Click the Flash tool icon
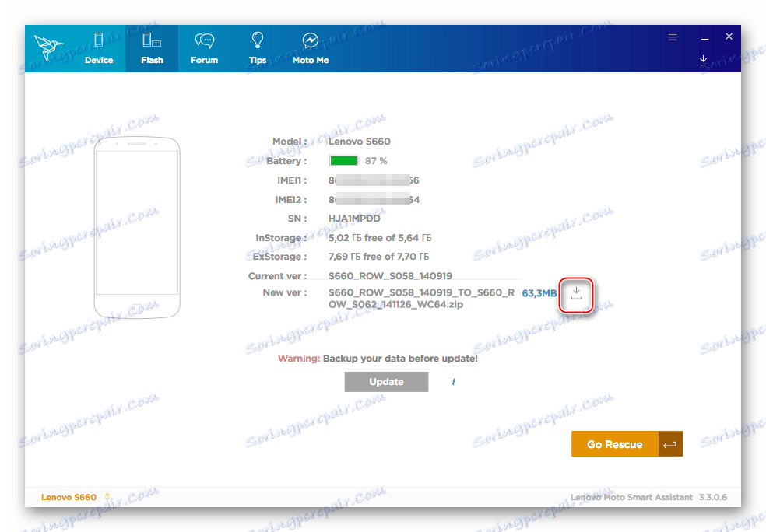The image size is (766, 532). pos(152,39)
